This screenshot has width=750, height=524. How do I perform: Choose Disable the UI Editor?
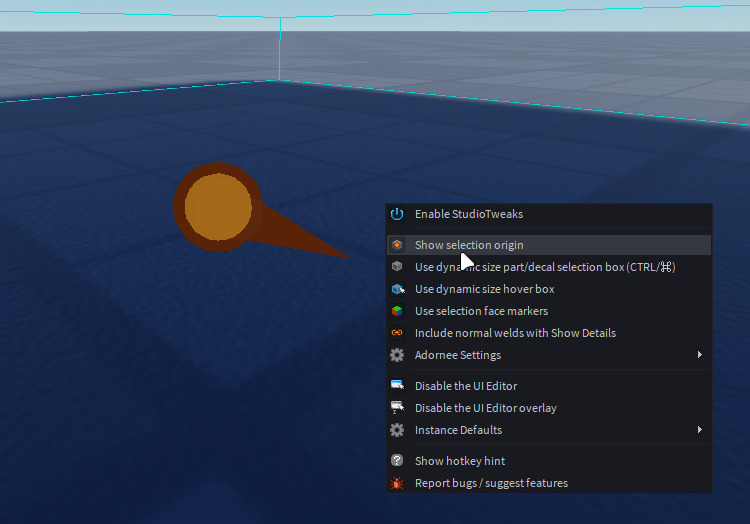[549, 386]
